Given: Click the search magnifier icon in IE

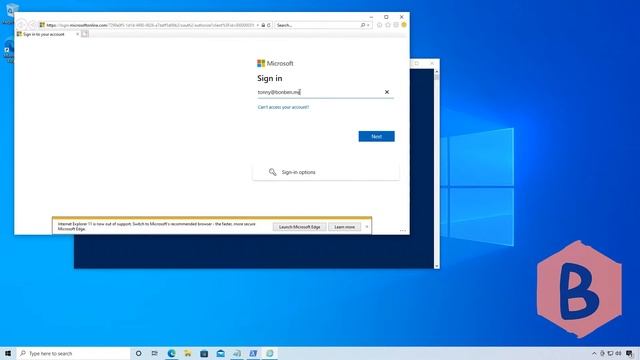Looking at the screenshot, I should tap(363, 25).
